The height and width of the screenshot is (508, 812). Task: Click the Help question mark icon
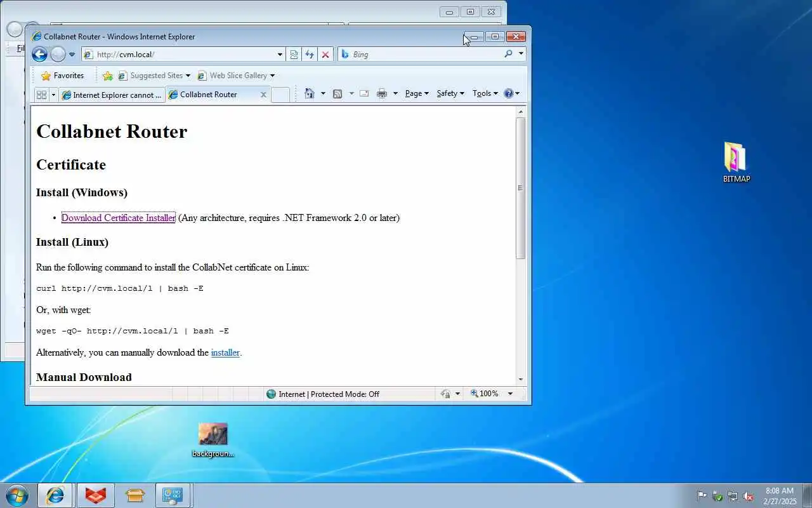[x=509, y=93]
